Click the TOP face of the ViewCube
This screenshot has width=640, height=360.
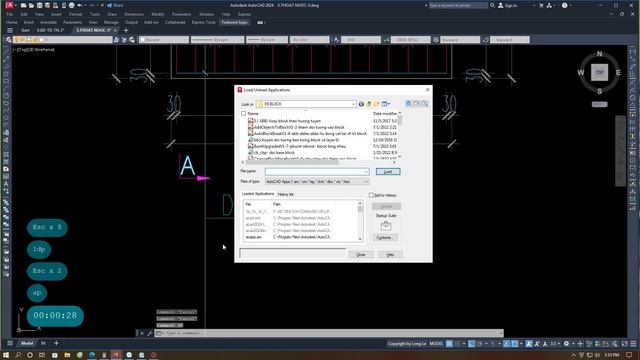599,72
